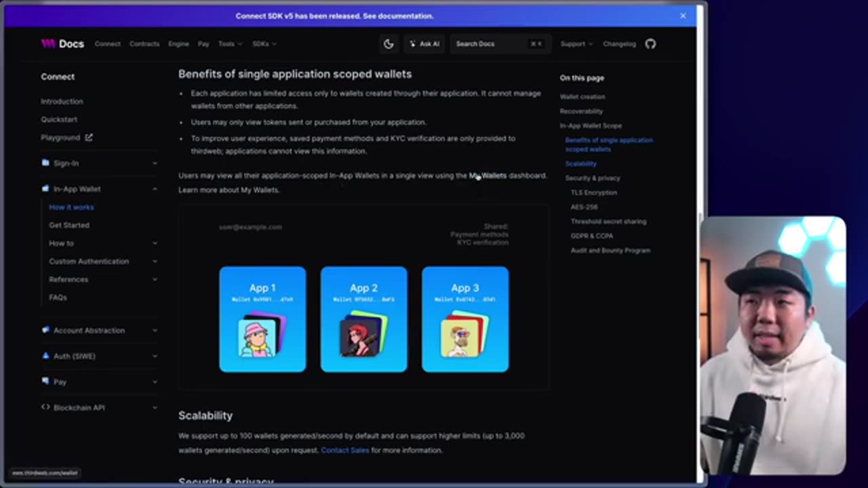Collapse the In-App Wallet section chevron
Screen dimensions: 868x488
click(155, 189)
